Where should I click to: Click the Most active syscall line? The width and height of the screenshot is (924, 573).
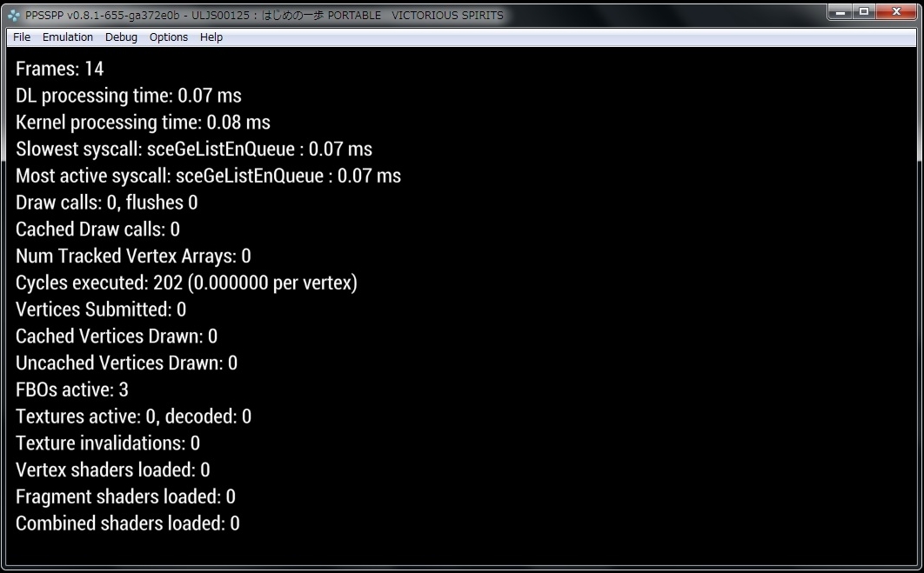208,177
